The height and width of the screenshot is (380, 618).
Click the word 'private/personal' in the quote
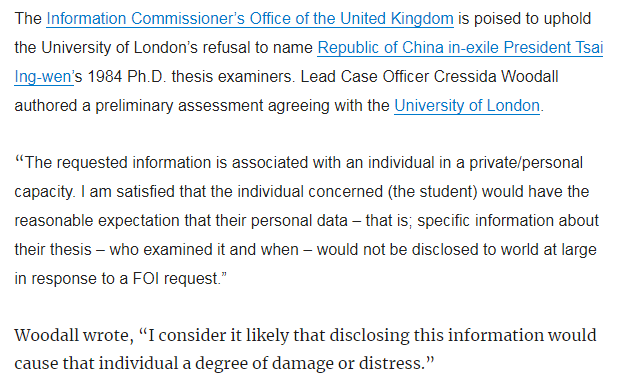coord(526,163)
